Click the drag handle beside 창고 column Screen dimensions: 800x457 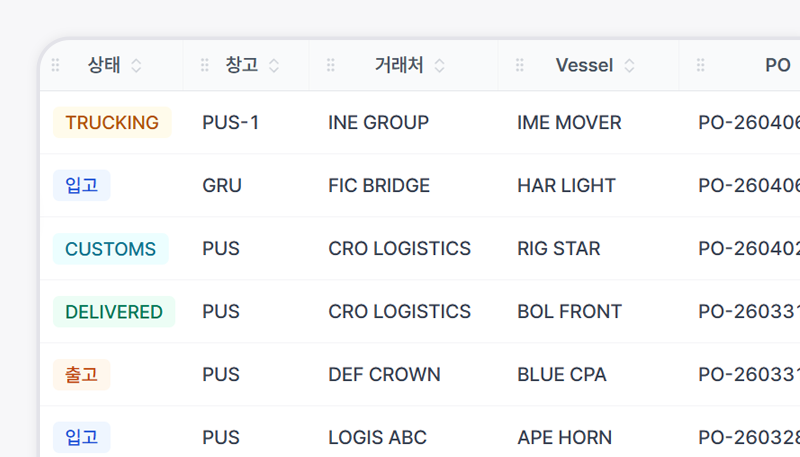click(205, 65)
